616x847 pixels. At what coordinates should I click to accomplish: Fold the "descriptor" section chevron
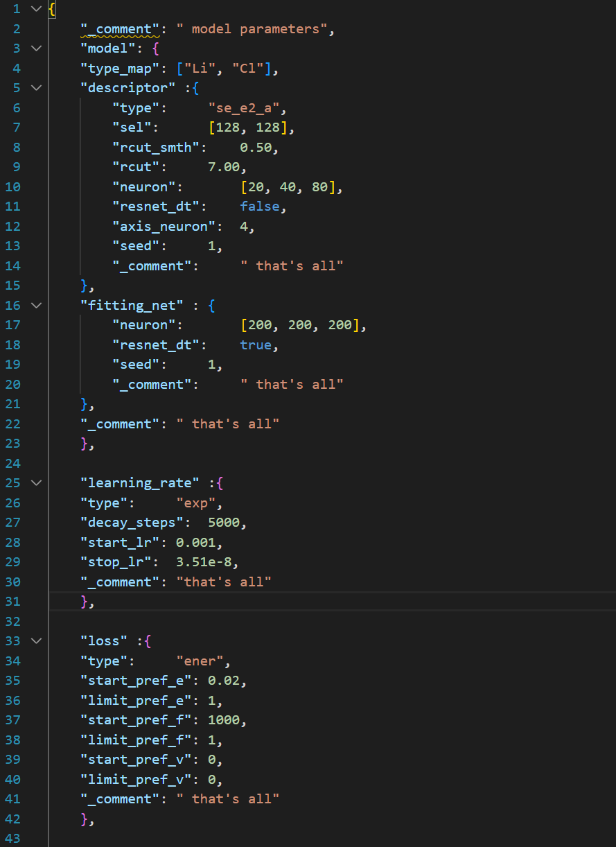point(36,88)
